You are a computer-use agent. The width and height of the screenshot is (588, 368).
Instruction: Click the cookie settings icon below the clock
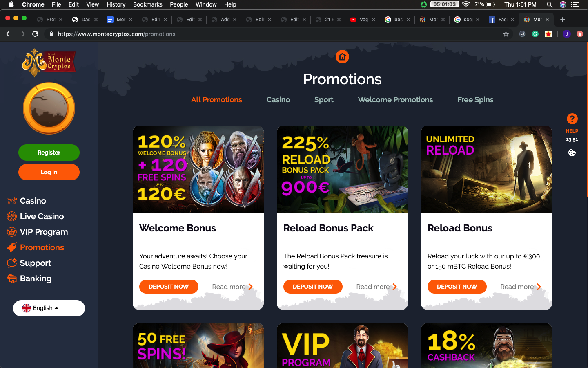click(x=572, y=153)
